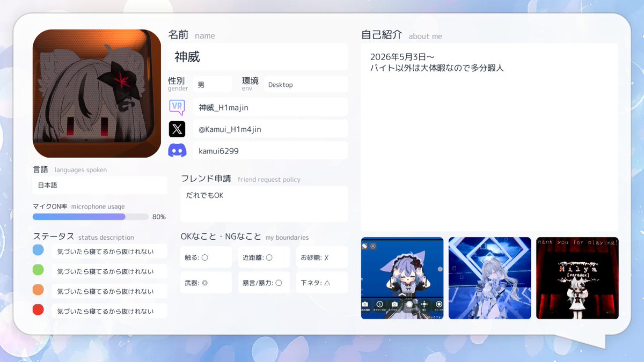Click the X handle field @Kamui_H1m4jin
This screenshot has width=644, height=362.
(x=270, y=129)
